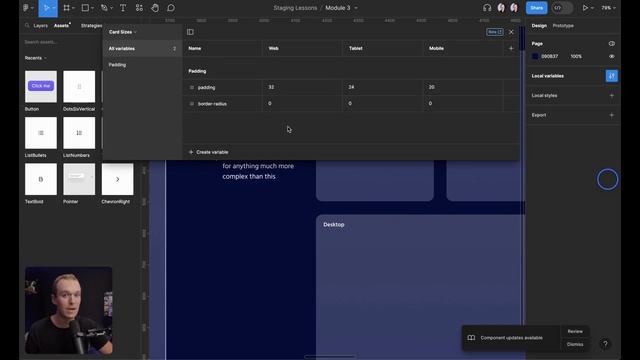This screenshot has height=360, width=640.
Task: Open Local variables settings icon
Action: coord(611,76)
